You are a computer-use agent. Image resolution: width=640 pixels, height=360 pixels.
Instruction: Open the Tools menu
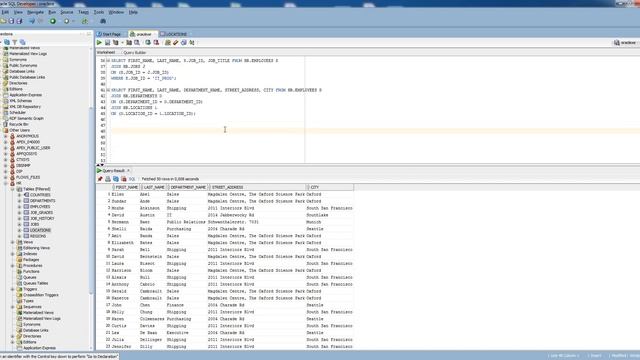[x=99, y=12]
